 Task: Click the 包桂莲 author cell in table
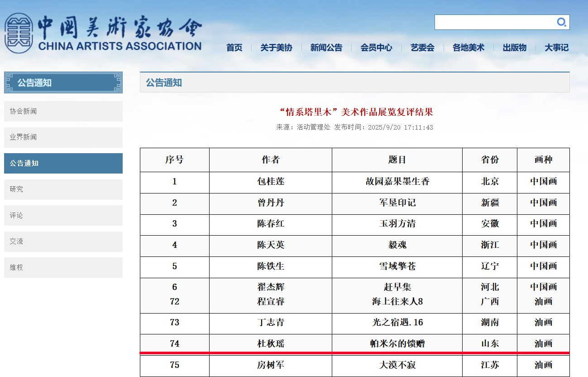(271, 182)
